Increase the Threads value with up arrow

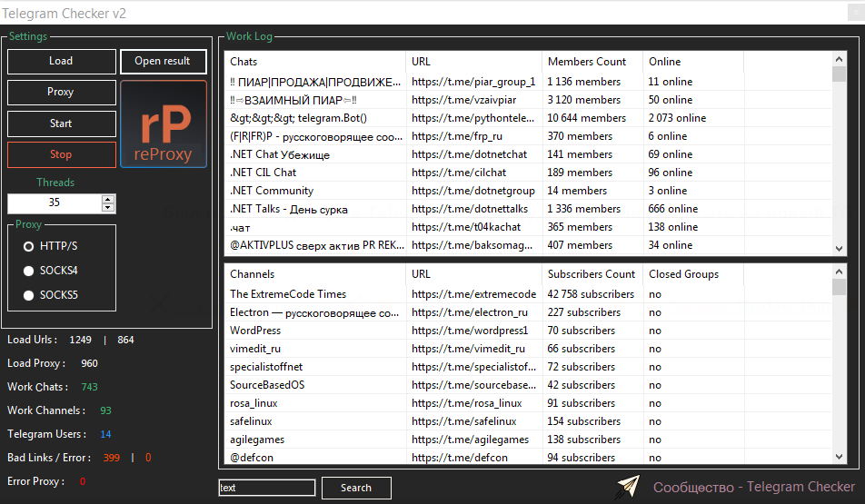(108, 199)
